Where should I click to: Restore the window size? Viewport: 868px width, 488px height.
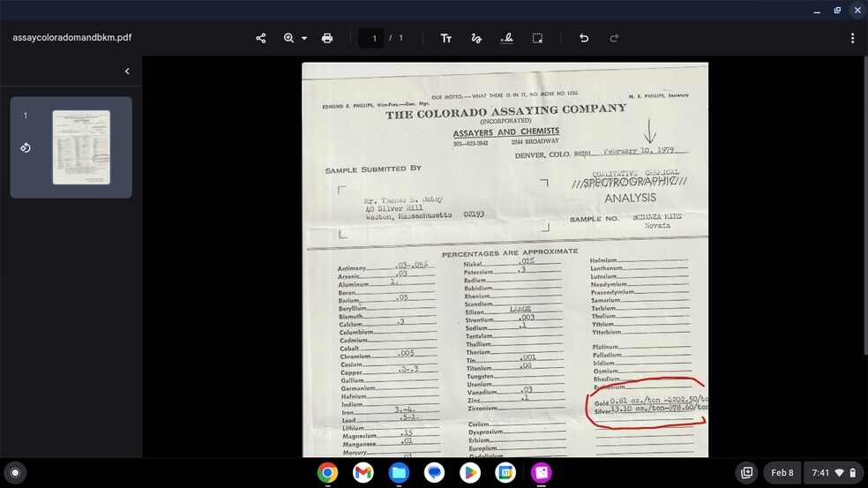[837, 11]
